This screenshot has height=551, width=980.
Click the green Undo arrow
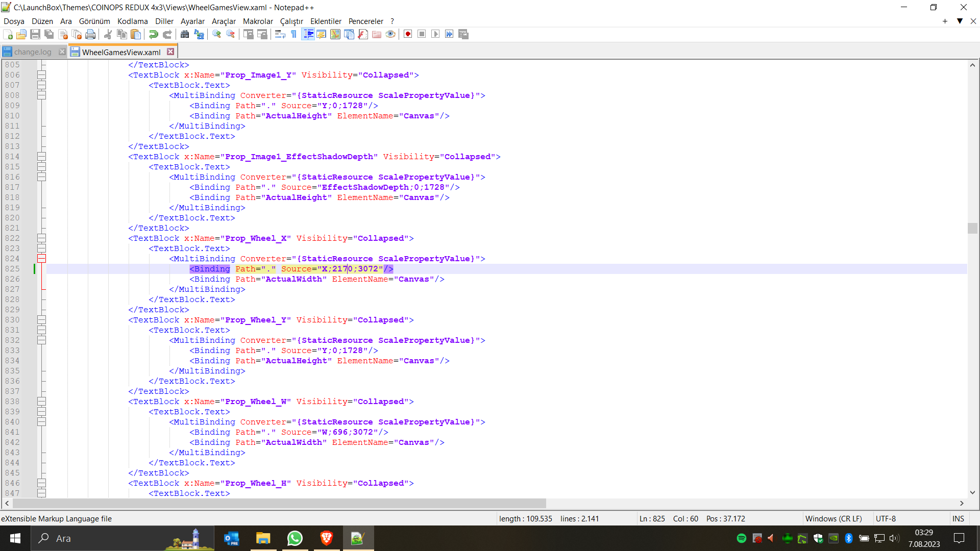[x=153, y=34]
